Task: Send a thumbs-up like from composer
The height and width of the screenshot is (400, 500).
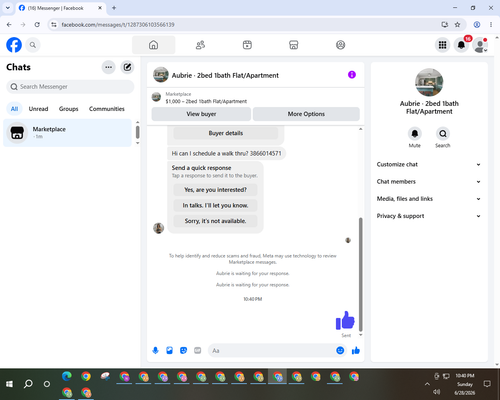Action: 356,350
